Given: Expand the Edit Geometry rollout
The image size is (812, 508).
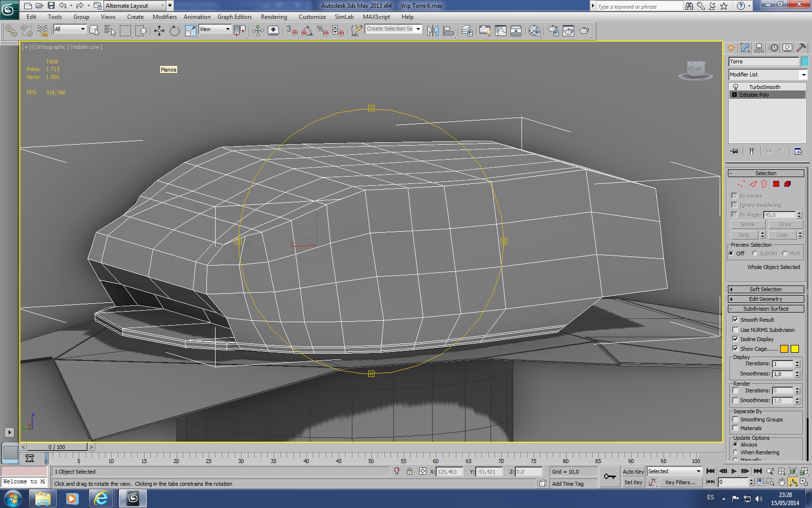Looking at the screenshot, I should pos(766,299).
